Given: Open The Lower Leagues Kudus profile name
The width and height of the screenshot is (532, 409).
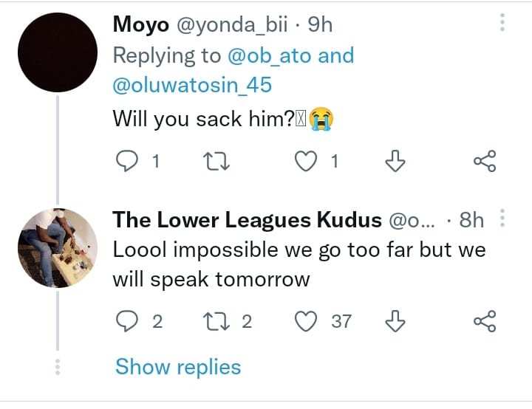Looking at the screenshot, I should point(247,220).
